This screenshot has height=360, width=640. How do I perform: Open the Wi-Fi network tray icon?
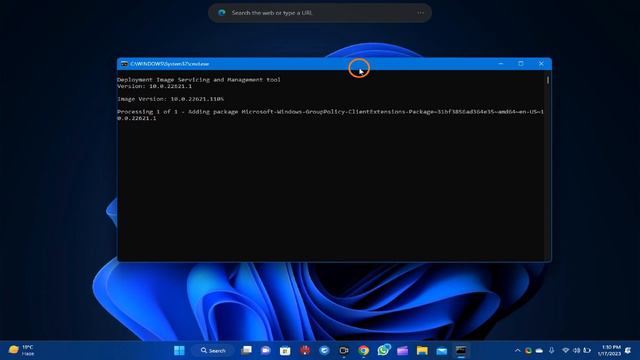point(565,350)
